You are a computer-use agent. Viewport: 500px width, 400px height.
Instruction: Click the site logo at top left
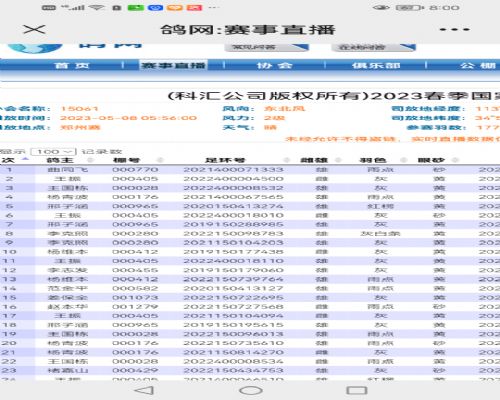coord(35,48)
